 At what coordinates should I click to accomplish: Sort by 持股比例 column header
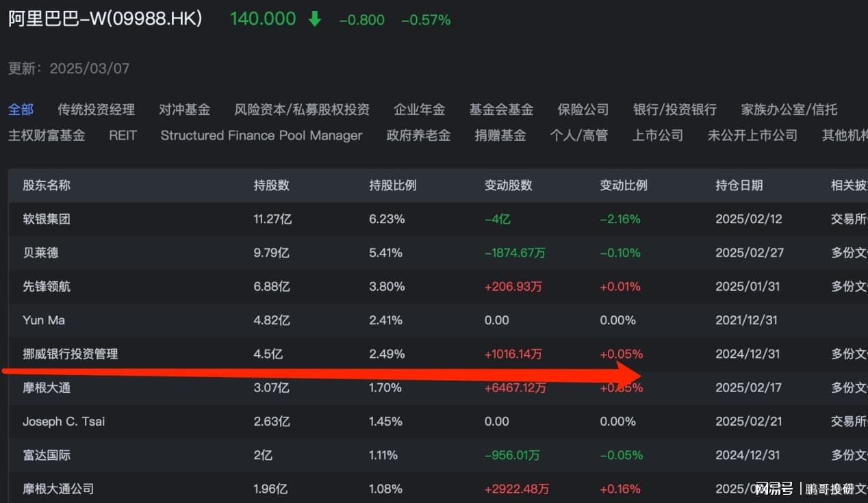pos(393,185)
